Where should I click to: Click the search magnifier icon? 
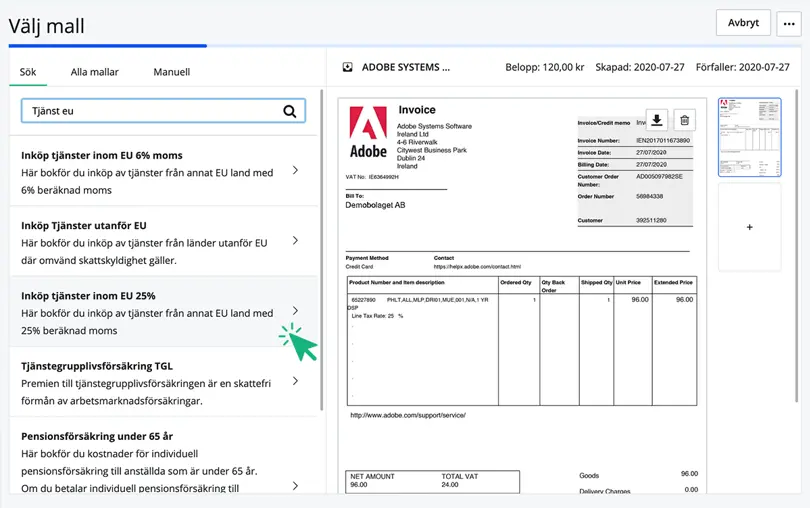tap(290, 111)
